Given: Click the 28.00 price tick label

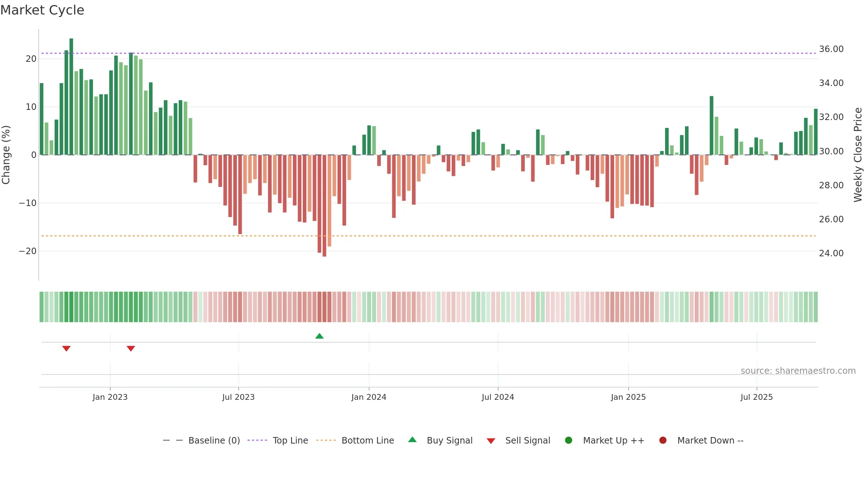Looking at the screenshot, I should (x=831, y=185).
